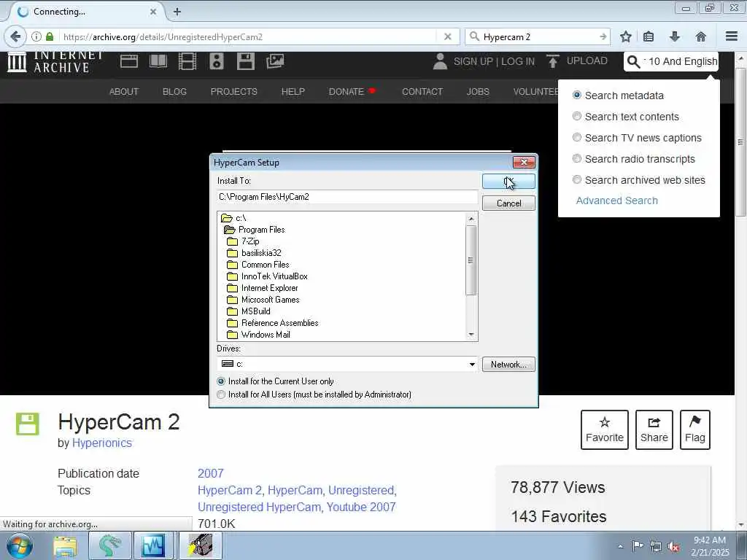
Task: Click the Share button
Action: [654, 429]
